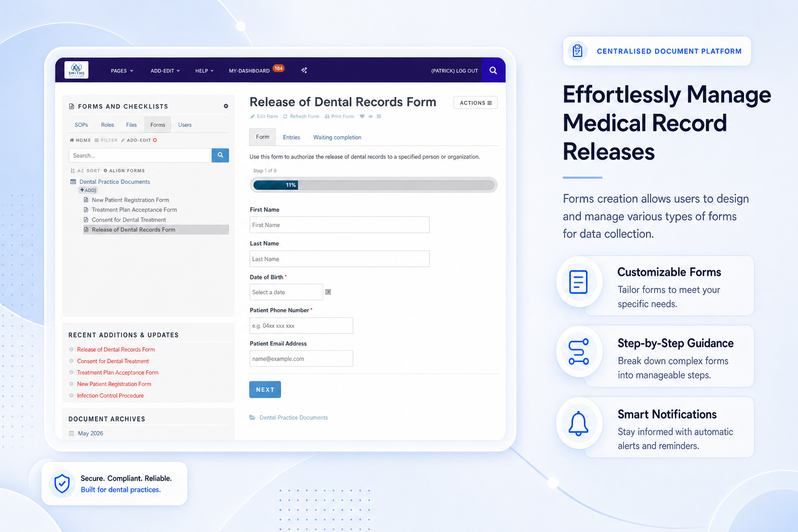Click bullet icon beside Infection Control Procedure
The image size is (798, 532).
pyautogui.click(x=71, y=396)
